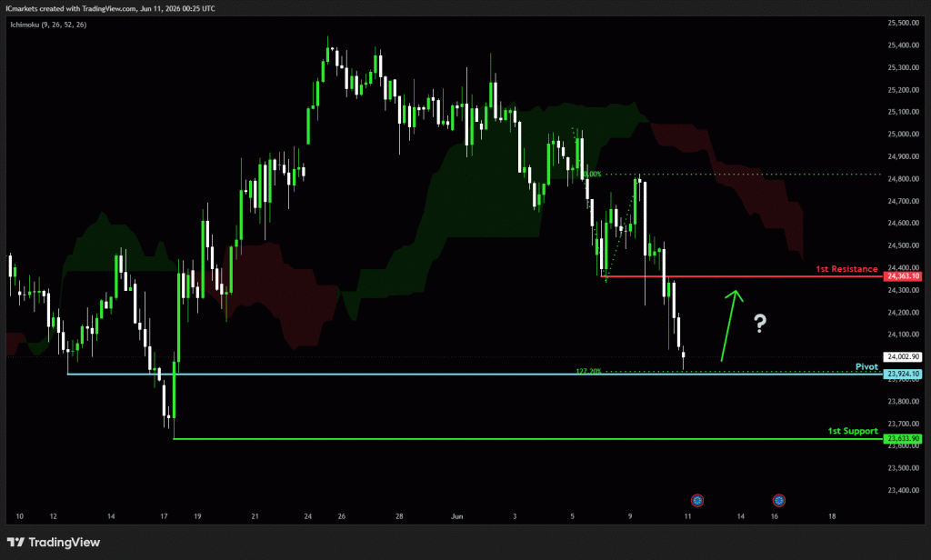Open the economic event marker near date 16

tap(779, 501)
